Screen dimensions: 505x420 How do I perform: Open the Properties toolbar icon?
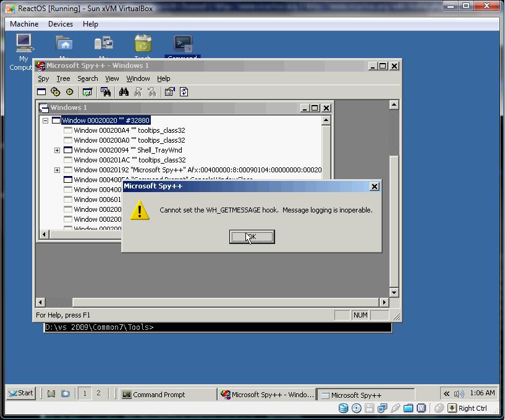(x=170, y=92)
